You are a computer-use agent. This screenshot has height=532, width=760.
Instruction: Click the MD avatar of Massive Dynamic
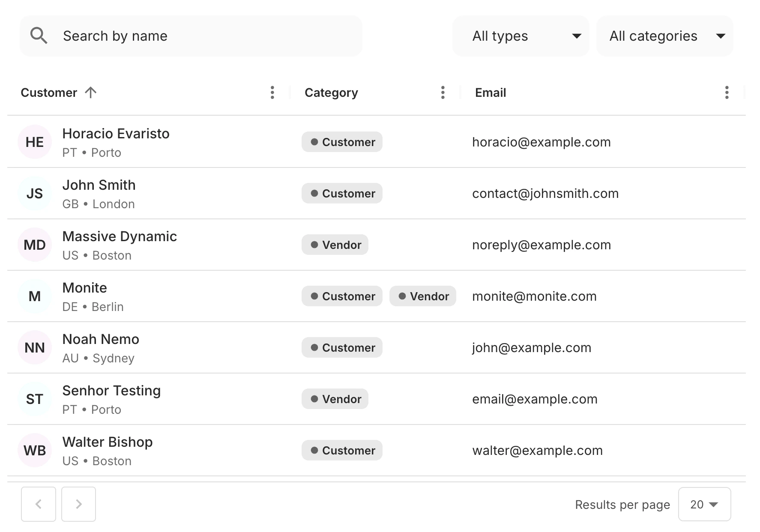coord(35,245)
